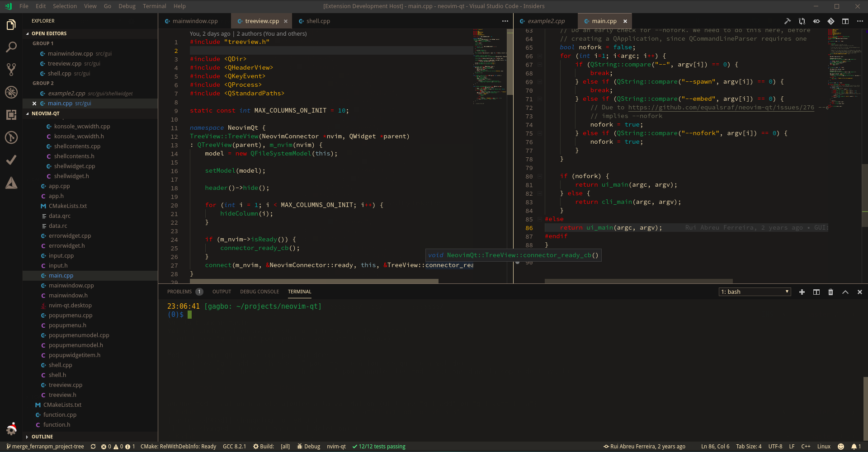Open the terminal selector dropdown '1: bash'
868x452 pixels.
point(755,292)
